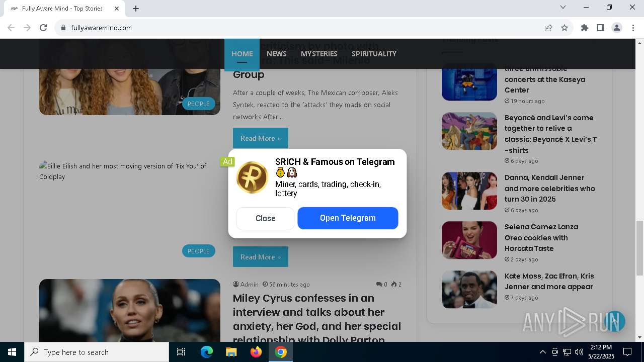Click the lock site-info icon
This screenshot has height=362, width=644.
(x=63, y=28)
